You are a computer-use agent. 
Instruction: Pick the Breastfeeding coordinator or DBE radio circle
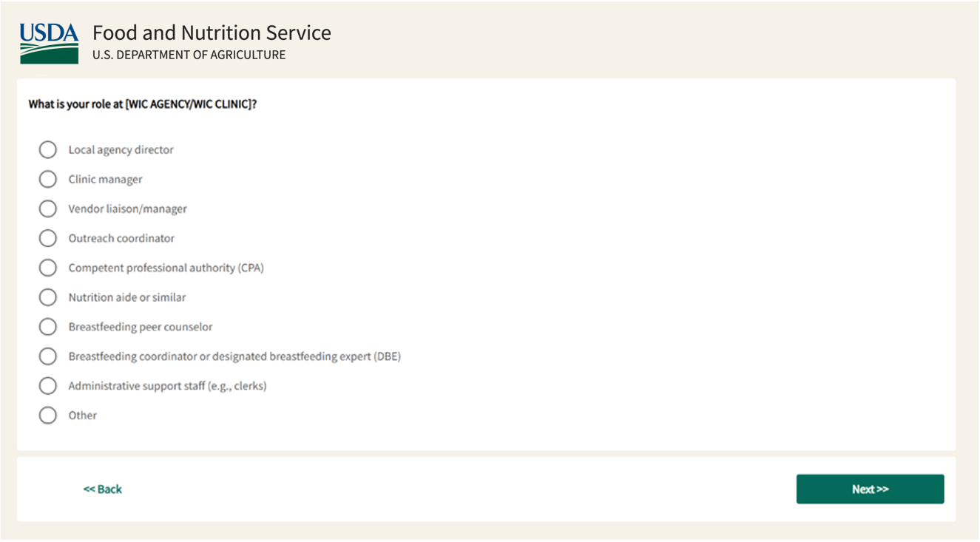(x=48, y=356)
